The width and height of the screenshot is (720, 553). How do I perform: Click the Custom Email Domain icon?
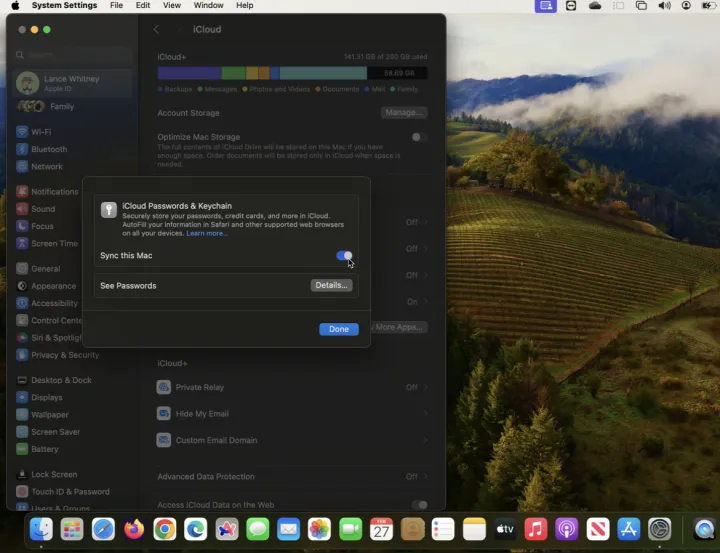pos(164,440)
